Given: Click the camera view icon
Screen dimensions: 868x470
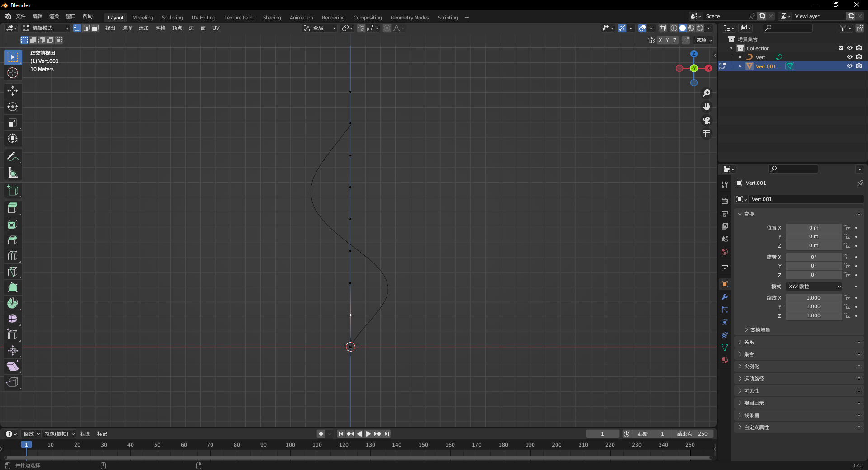Looking at the screenshot, I should tap(707, 120).
